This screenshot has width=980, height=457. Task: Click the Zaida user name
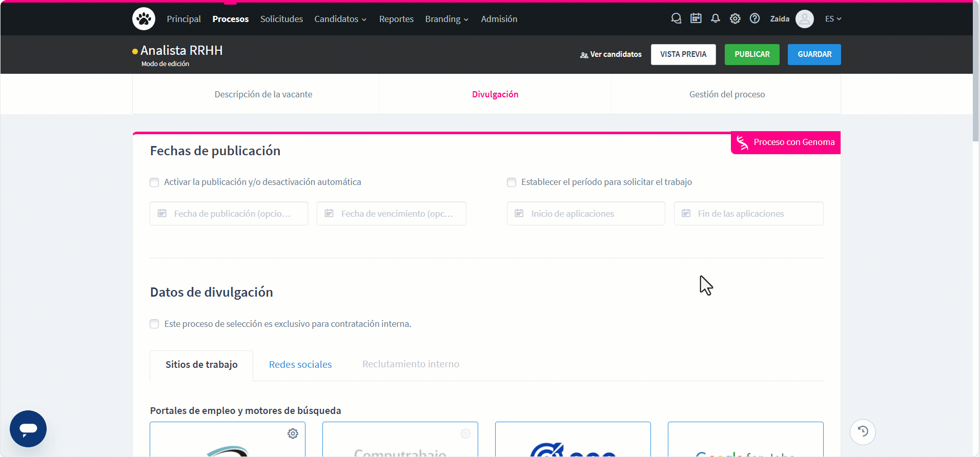780,19
